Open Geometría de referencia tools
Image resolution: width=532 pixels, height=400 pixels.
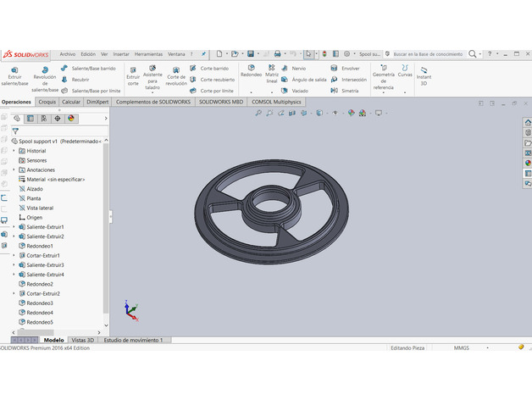(384, 77)
